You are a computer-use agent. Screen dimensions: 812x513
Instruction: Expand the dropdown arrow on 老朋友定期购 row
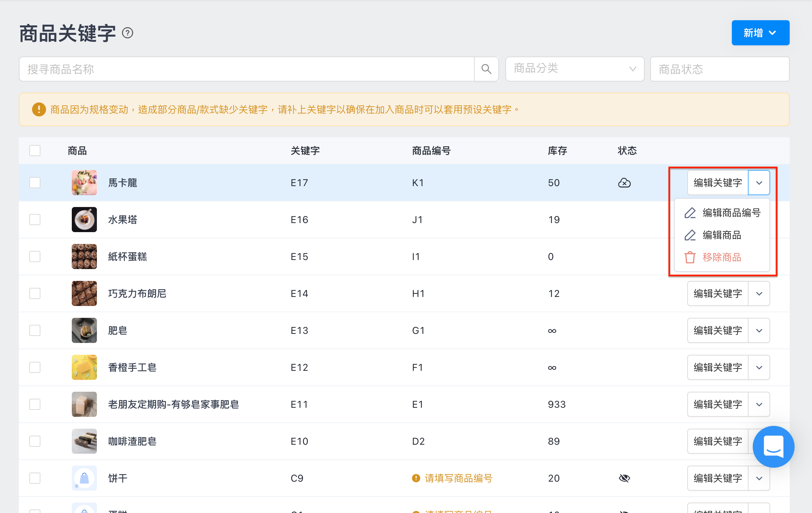(759, 404)
